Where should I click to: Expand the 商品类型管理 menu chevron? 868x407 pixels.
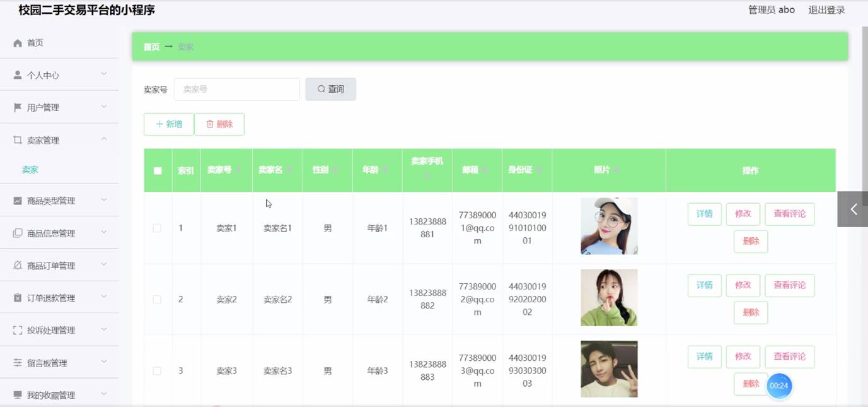click(x=104, y=200)
